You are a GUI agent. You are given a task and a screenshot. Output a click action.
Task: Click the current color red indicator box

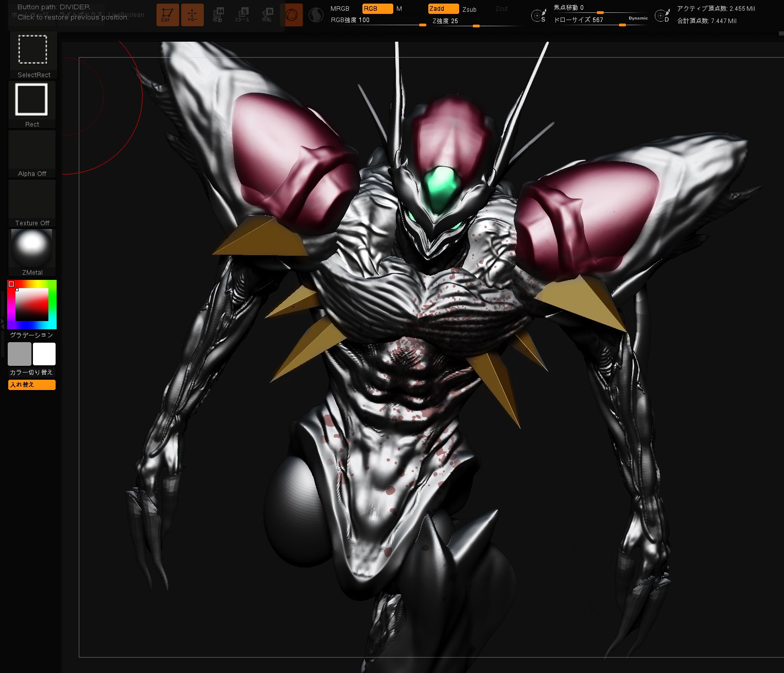pos(11,284)
